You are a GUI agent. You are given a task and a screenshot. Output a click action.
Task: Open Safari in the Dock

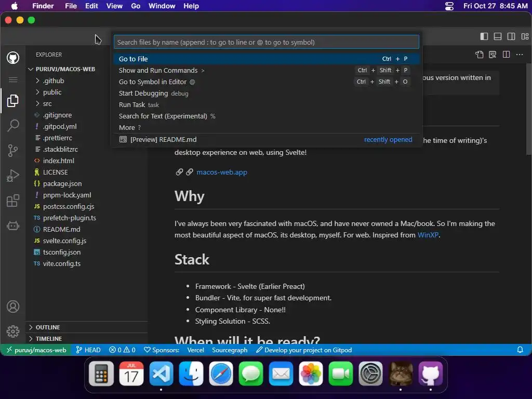(x=221, y=374)
